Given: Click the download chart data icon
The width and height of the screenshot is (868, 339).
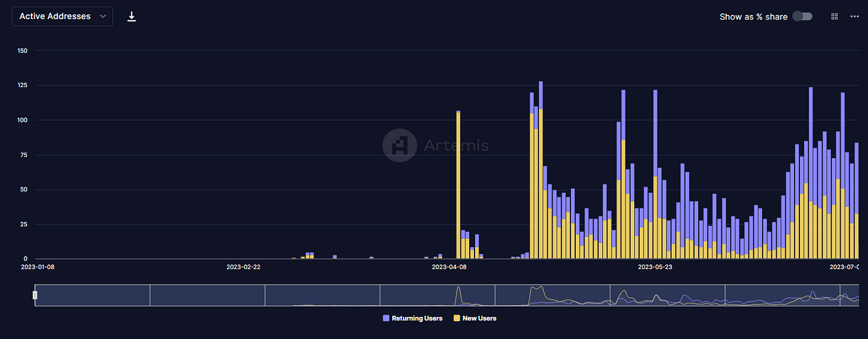Looking at the screenshot, I should [x=132, y=17].
